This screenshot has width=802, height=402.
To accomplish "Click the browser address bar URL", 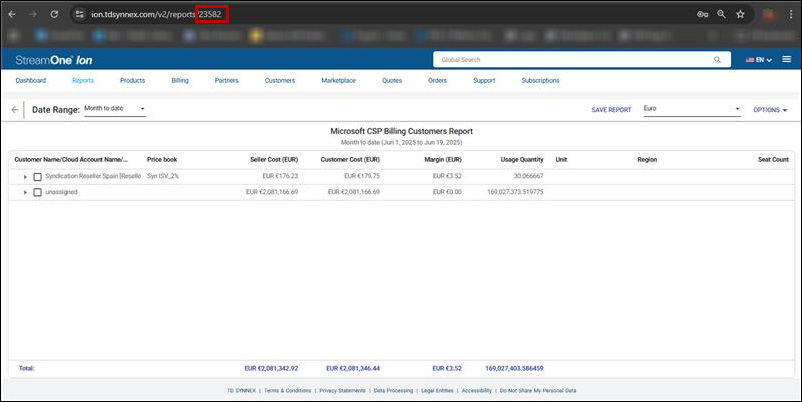I will (156, 14).
